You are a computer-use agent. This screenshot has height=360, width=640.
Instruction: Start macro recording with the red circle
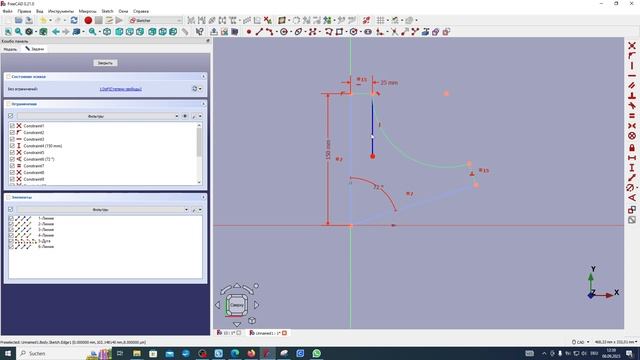point(88,20)
